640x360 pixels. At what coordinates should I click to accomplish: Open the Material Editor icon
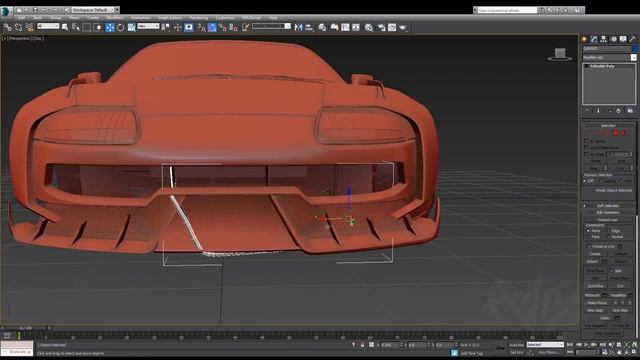click(369, 27)
